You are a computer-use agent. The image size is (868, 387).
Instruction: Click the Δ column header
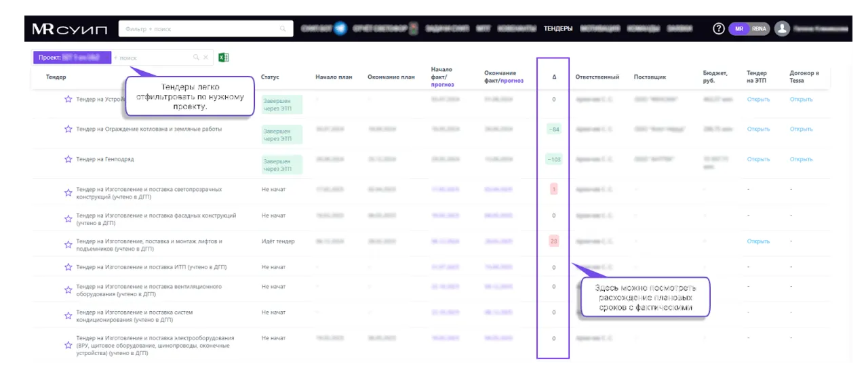553,77
